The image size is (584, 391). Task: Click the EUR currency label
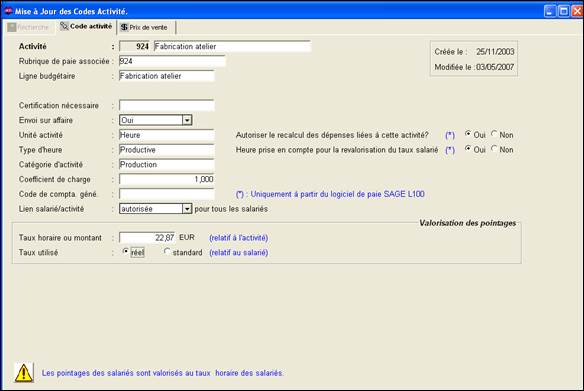pyautogui.click(x=187, y=238)
